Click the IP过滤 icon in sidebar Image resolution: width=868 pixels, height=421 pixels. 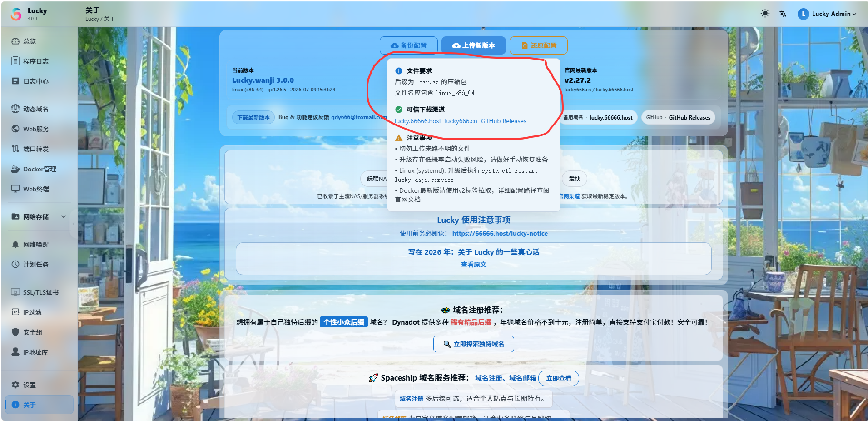coord(15,312)
